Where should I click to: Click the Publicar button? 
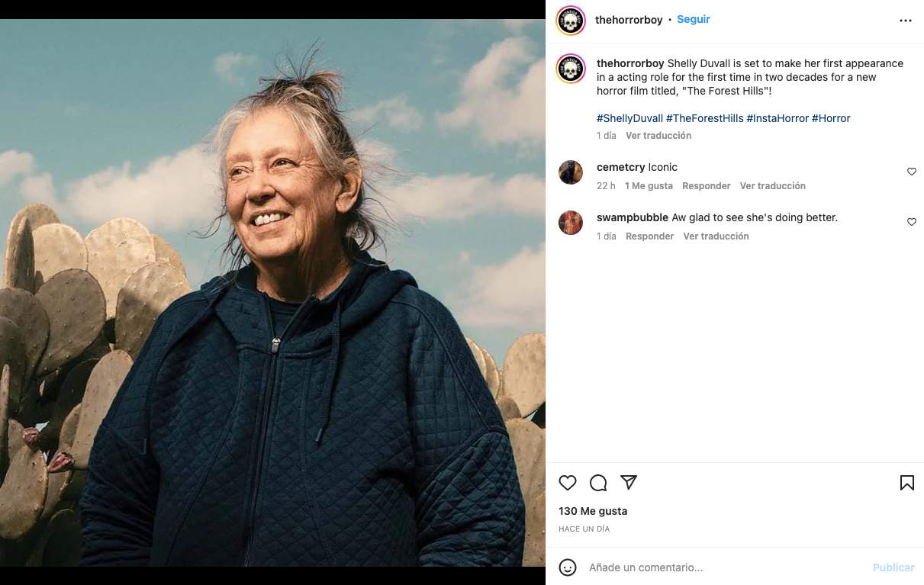coord(893,567)
